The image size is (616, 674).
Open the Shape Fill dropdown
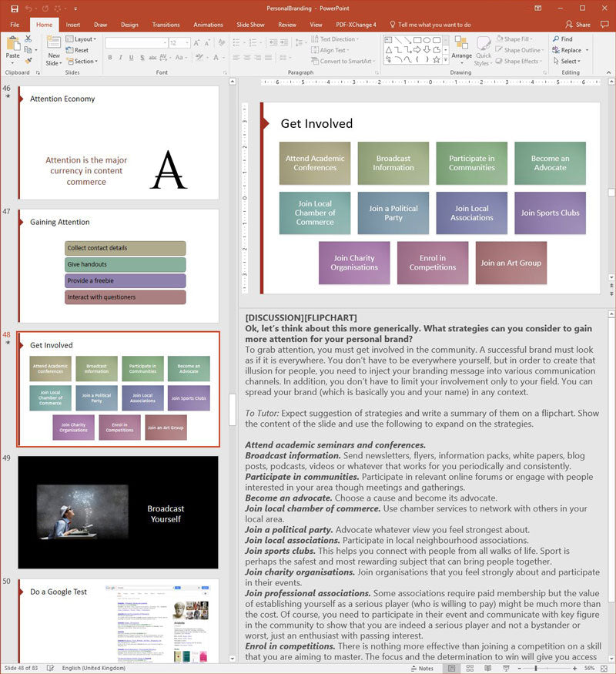click(x=514, y=39)
